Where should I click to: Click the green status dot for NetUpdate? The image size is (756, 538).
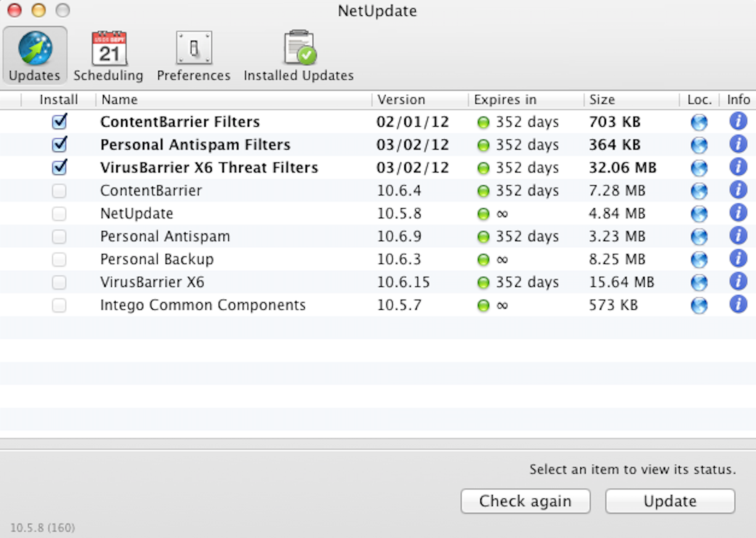pos(484,214)
